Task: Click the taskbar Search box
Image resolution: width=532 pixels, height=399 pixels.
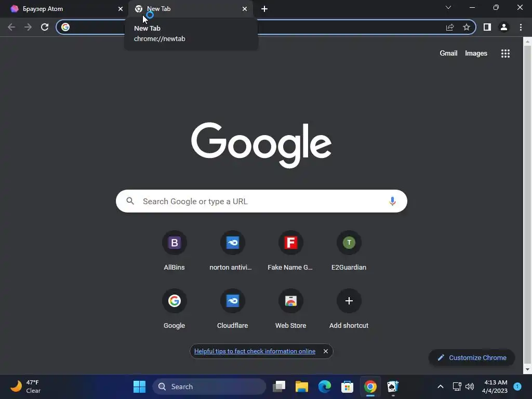Action: point(209,387)
